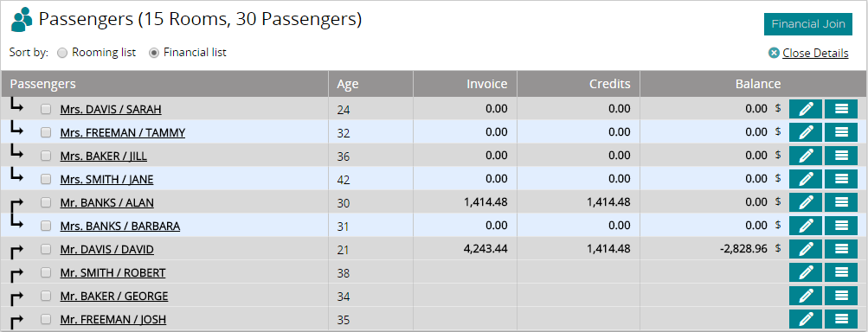Click the pencil icon for Mr. SMITH / ROBERT
Screen dimensions: 868x332
(806, 272)
